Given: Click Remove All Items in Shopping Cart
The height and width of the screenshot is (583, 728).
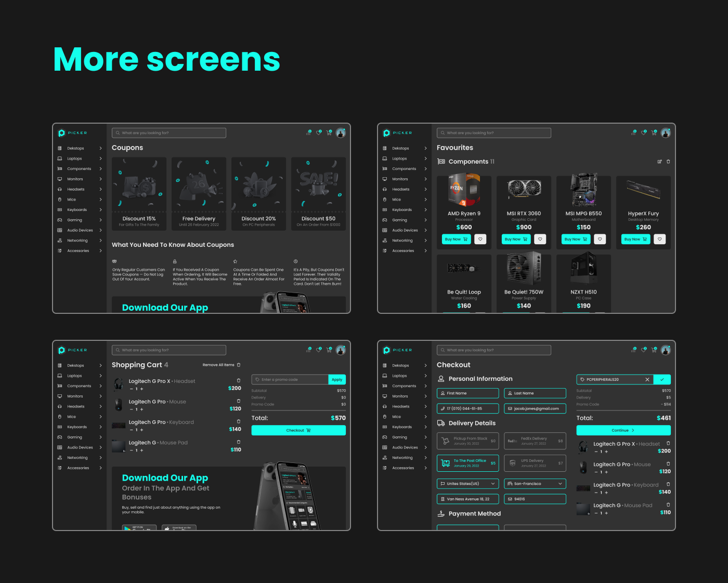Looking at the screenshot, I should click(x=222, y=365).
